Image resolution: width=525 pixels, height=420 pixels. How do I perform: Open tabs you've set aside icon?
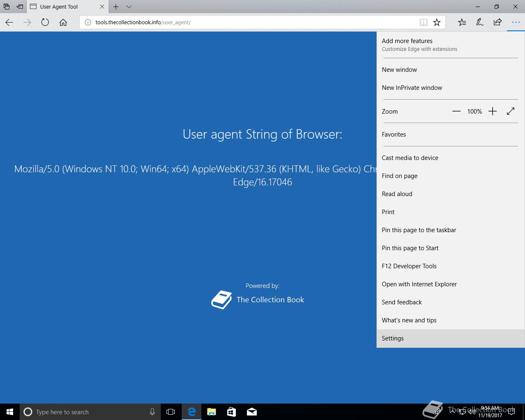click(x=7, y=7)
